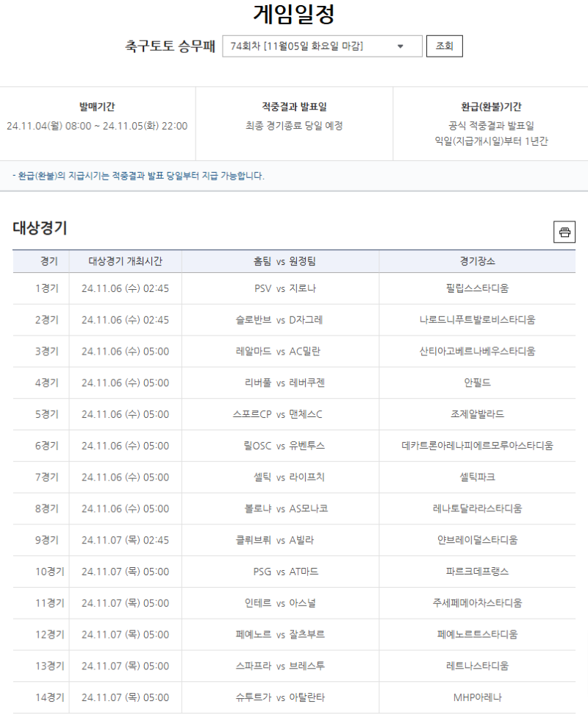Screen dimensions: 588x715
Task: Click the 적중결과 발표일 heading
Action: [x=294, y=107]
